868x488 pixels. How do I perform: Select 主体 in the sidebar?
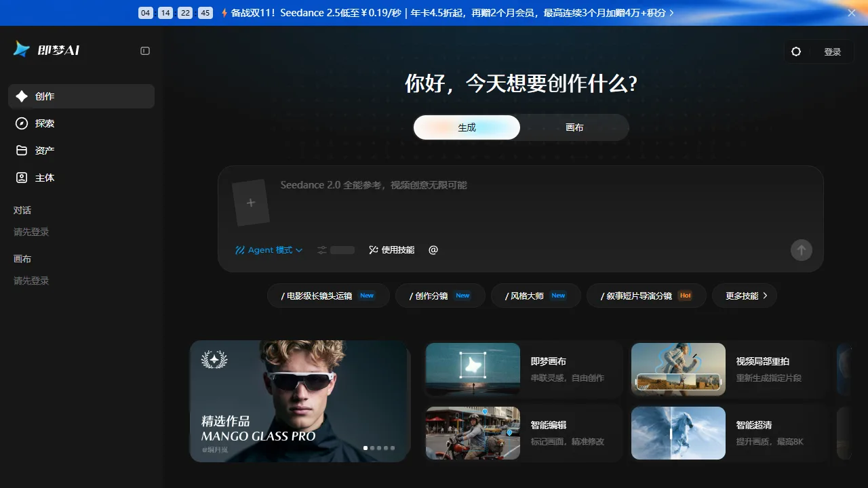[x=81, y=178]
